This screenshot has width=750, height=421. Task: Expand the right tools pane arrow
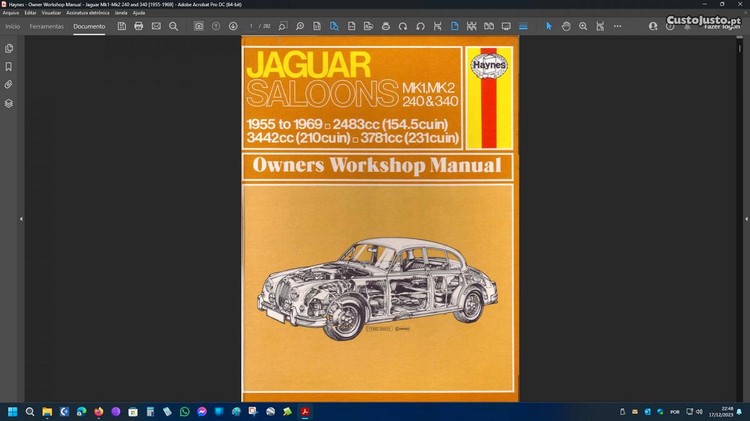[744, 218]
